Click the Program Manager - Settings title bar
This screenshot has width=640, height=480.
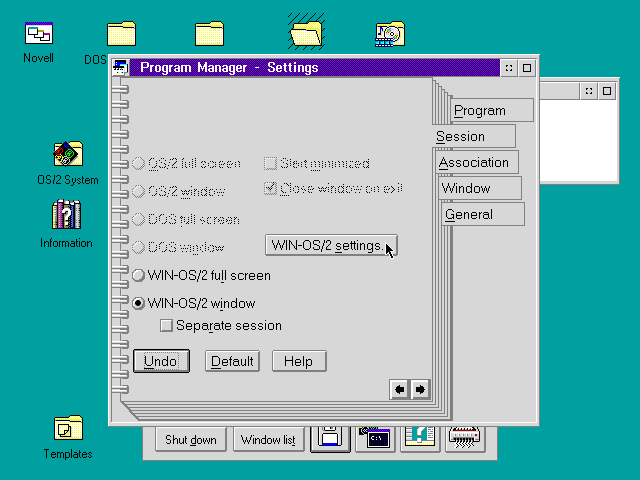[314, 68]
